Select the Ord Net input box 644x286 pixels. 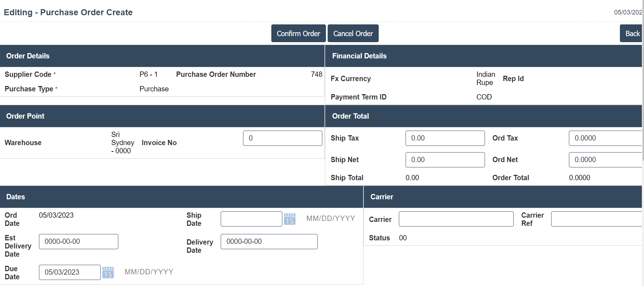[x=605, y=160]
